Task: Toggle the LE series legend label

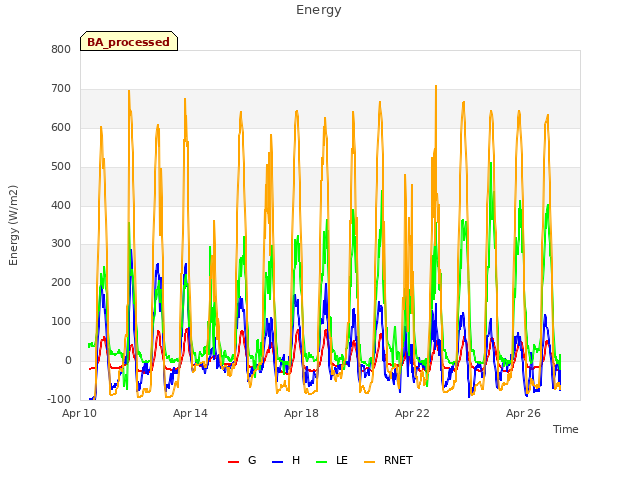Action: click(342, 460)
